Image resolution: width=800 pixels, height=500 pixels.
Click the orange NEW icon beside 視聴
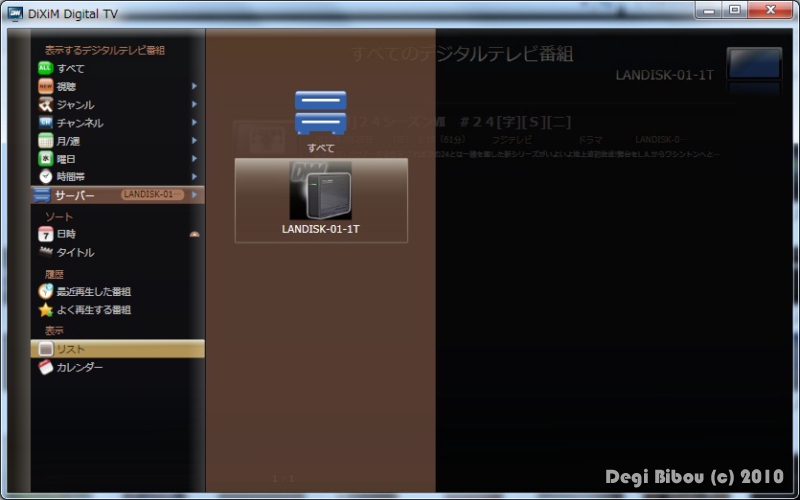coord(45,86)
